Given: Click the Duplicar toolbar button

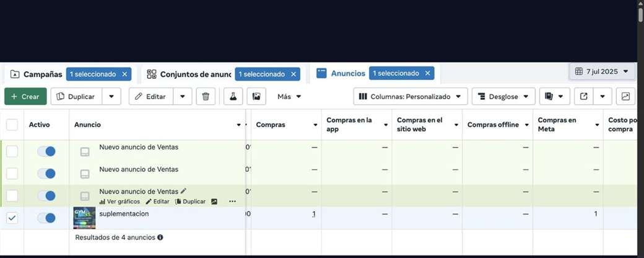Looking at the screenshot, I should click(x=76, y=96).
